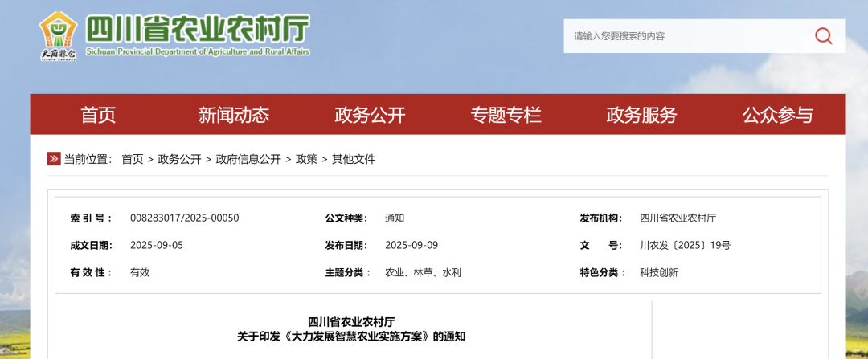Click the 四川省农业农村厅 heading above the title
This screenshot has width=868, height=359.
click(351, 322)
